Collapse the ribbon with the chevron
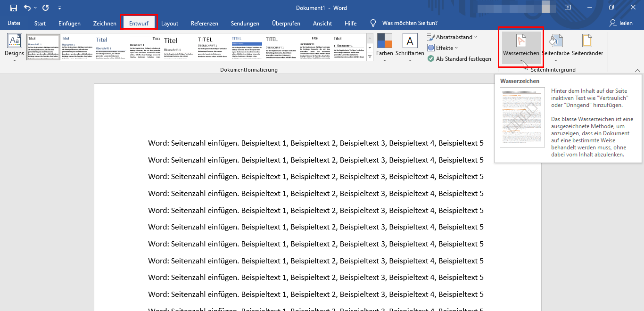 (x=637, y=70)
